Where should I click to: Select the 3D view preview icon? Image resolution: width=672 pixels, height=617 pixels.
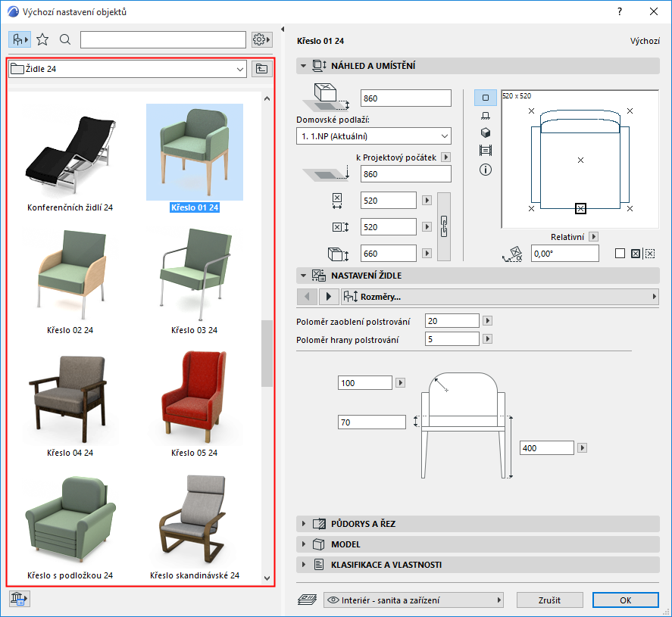click(486, 132)
